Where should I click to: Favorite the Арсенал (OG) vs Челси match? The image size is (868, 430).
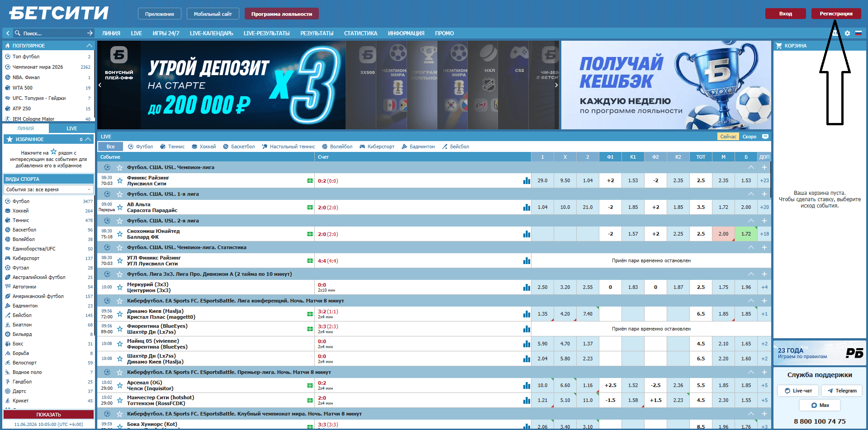(120, 385)
